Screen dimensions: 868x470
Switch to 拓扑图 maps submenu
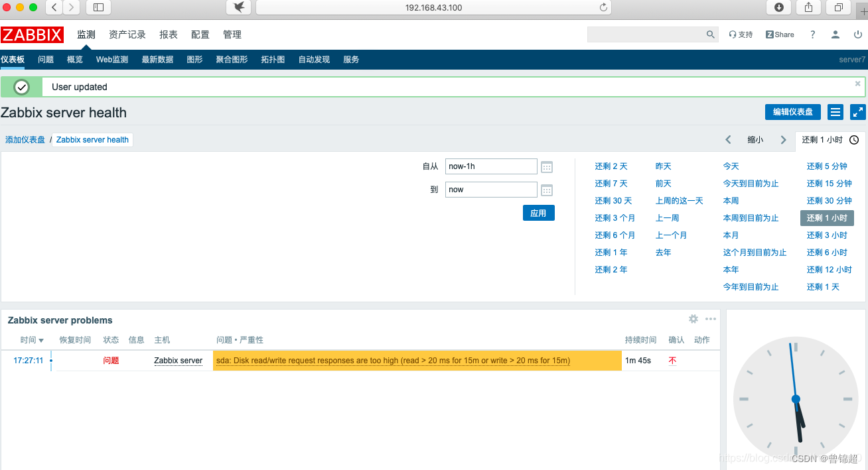273,60
